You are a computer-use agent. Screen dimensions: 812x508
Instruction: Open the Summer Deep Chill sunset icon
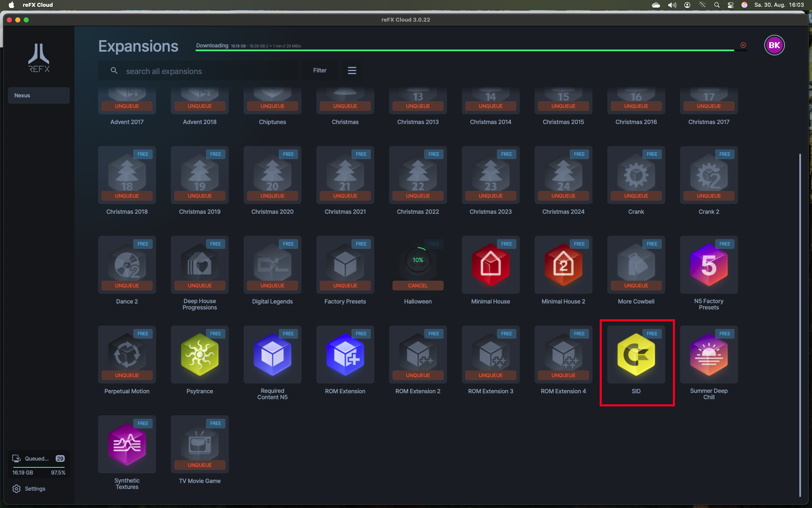709,355
